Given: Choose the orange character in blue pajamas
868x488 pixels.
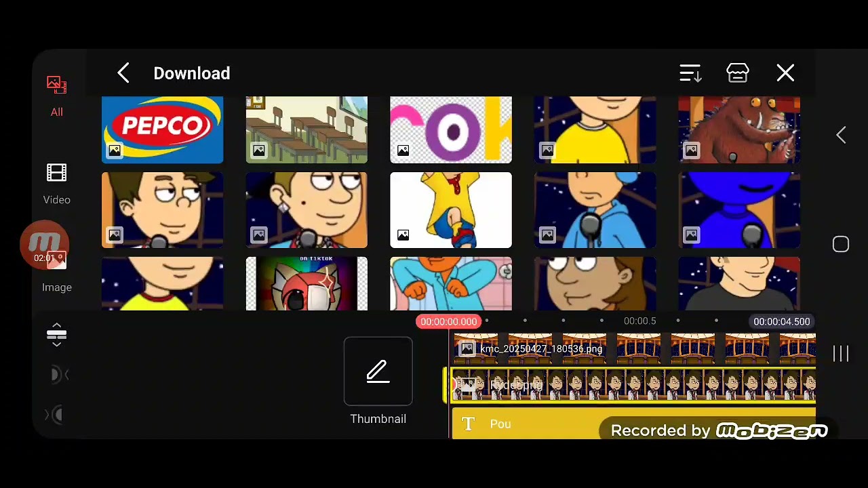Looking at the screenshot, I should (451, 283).
